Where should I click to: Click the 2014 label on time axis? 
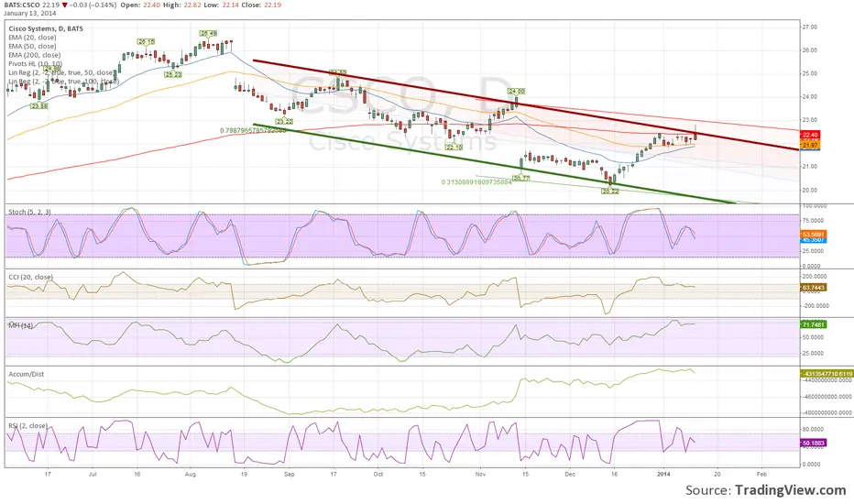tap(663, 474)
